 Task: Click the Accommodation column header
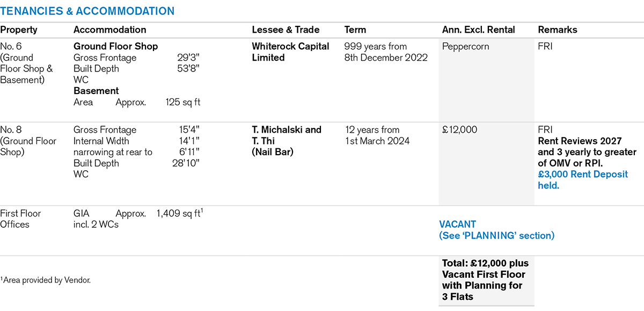click(109, 30)
